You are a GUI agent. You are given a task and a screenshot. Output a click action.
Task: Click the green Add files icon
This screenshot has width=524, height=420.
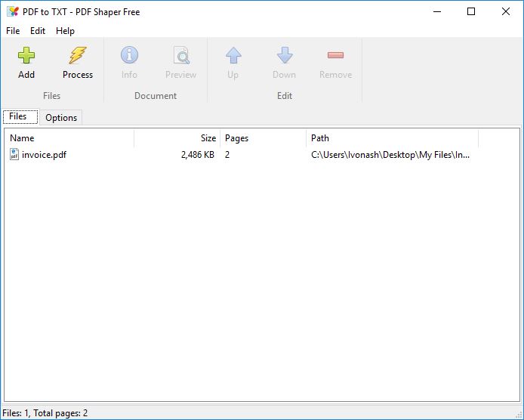pyautogui.click(x=26, y=55)
